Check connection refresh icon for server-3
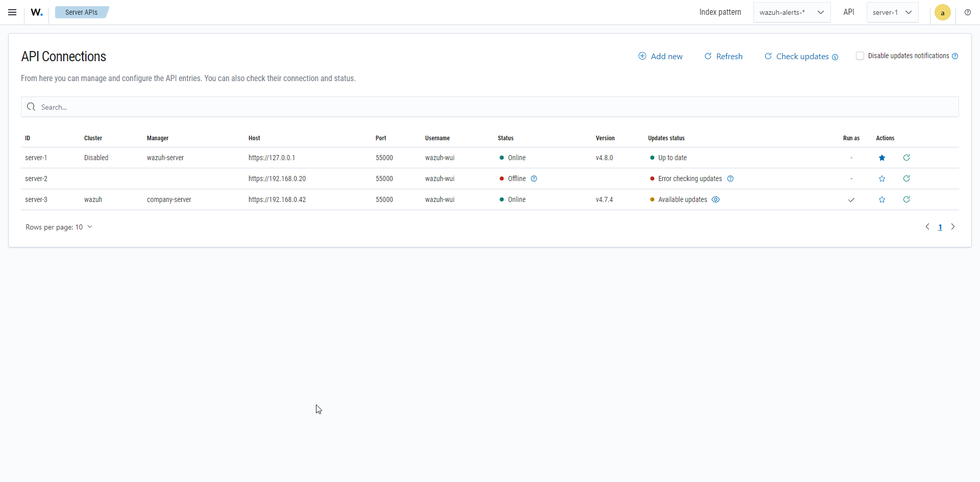 pyautogui.click(x=906, y=199)
